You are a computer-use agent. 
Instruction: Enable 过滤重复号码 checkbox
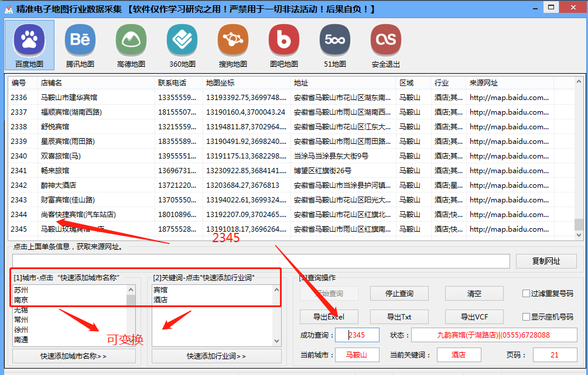[x=526, y=293]
